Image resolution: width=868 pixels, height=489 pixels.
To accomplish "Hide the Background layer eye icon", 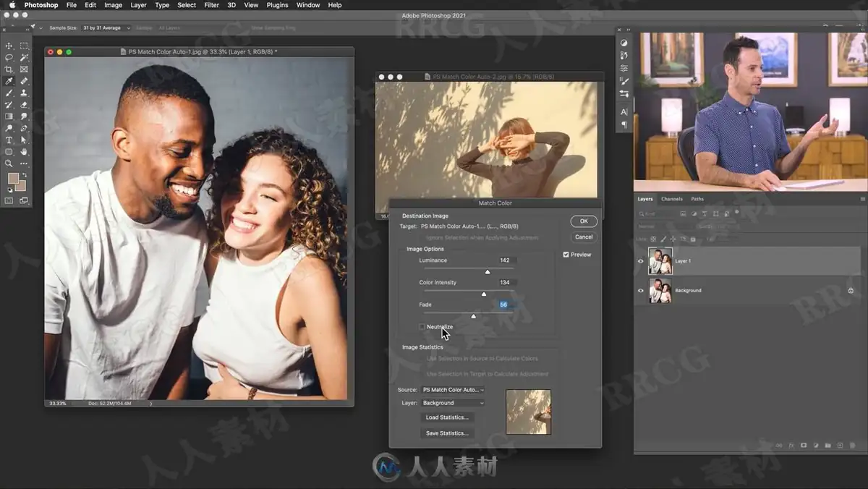I will click(640, 291).
